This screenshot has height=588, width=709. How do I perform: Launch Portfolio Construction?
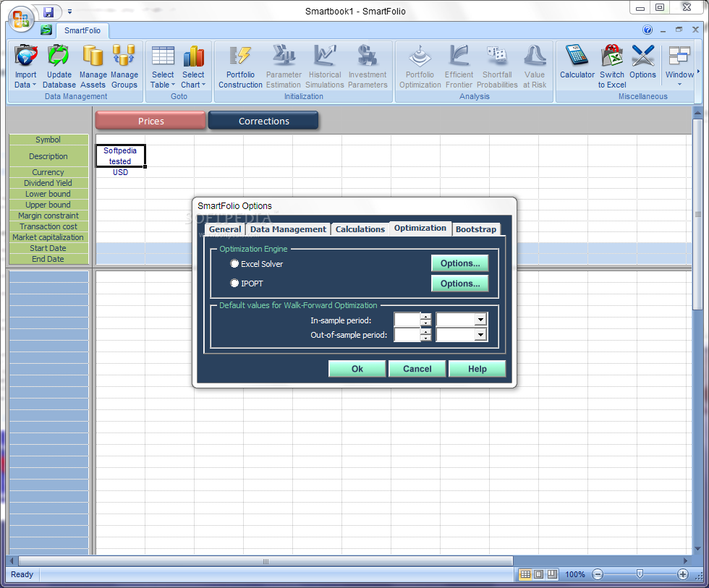[x=240, y=67]
